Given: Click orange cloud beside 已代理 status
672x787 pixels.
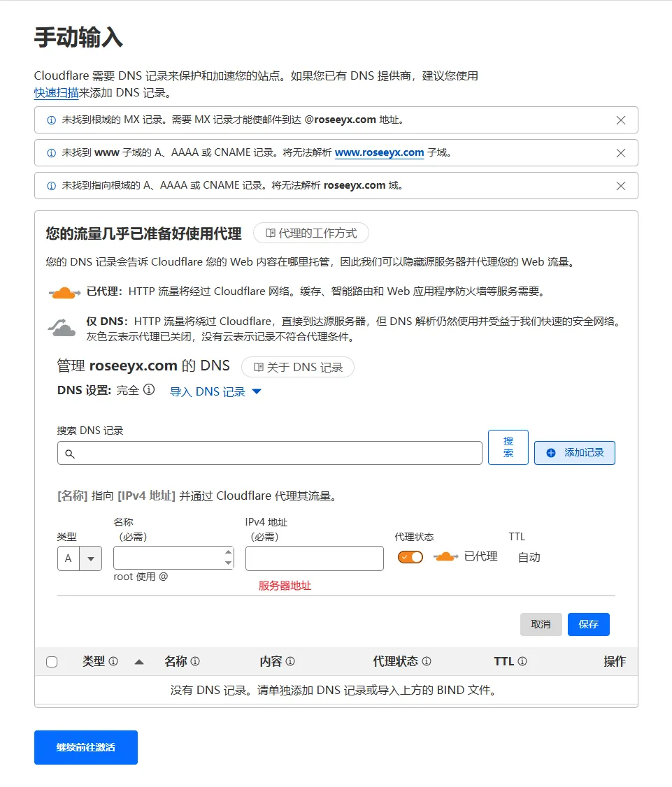Looking at the screenshot, I should pyautogui.click(x=446, y=556).
